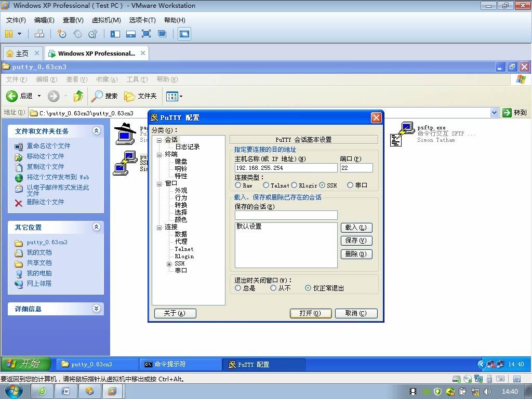
Task: Select the pageant file icon with the hat
Action: [125, 134]
